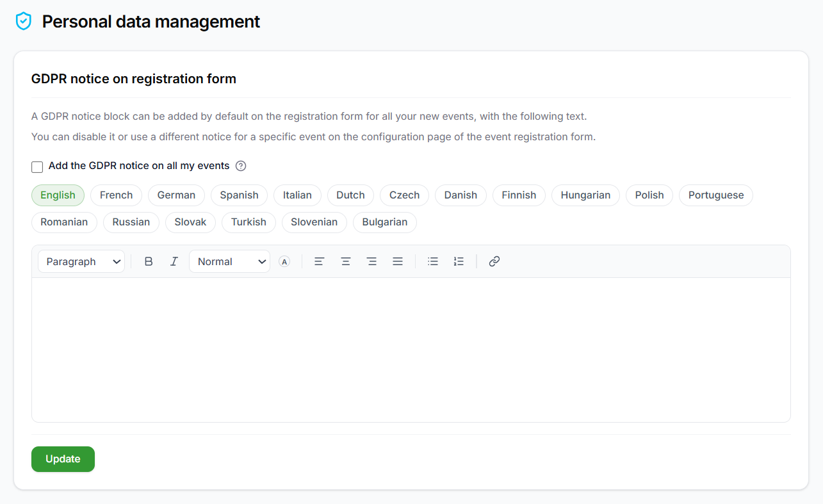
Task: Click the help icon next to GDPR checkbox
Action: [241, 166]
